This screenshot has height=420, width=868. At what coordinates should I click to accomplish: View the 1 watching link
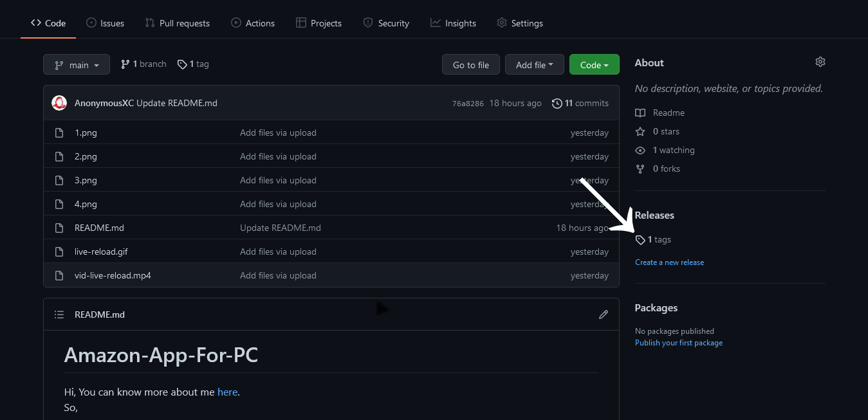click(674, 150)
